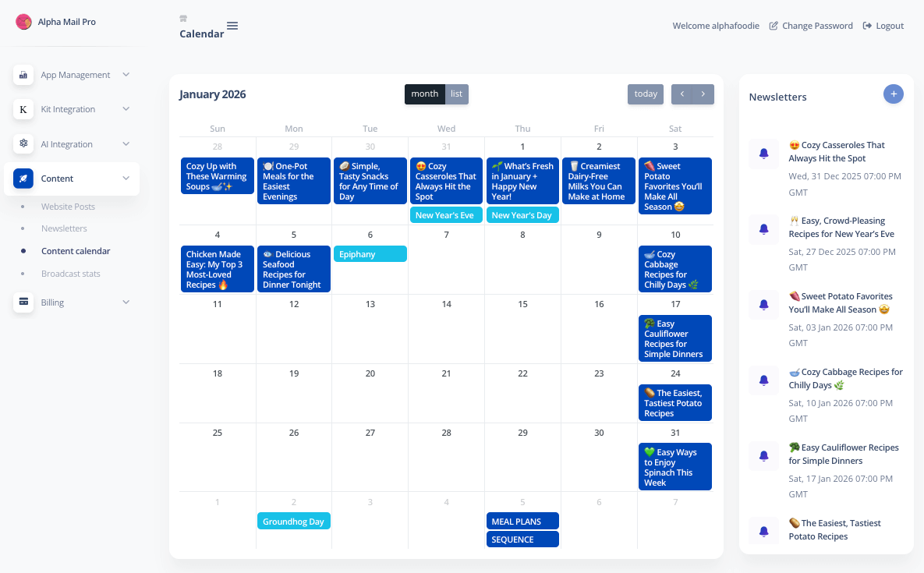The height and width of the screenshot is (573, 924).
Task: Jump to today using the today button
Action: (645, 94)
